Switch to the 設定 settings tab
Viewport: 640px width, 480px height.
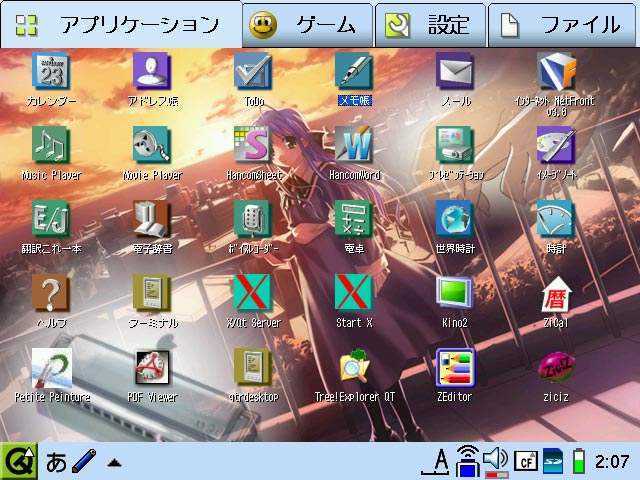pyautogui.click(x=431, y=25)
